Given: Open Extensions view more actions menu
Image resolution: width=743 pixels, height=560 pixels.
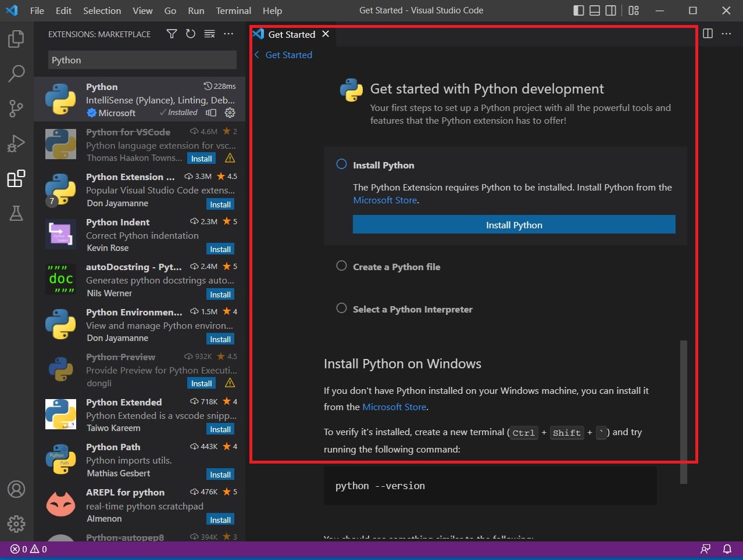Looking at the screenshot, I should tap(228, 34).
